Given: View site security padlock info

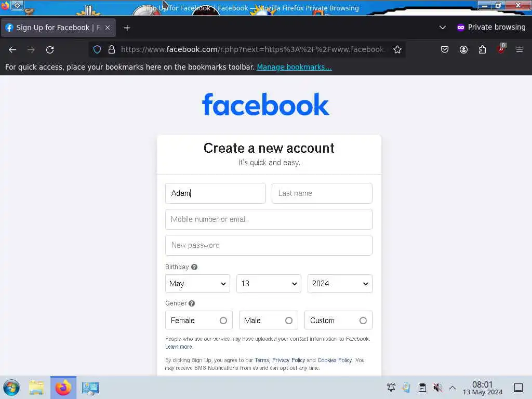Looking at the screenshot, I should 112,49.
